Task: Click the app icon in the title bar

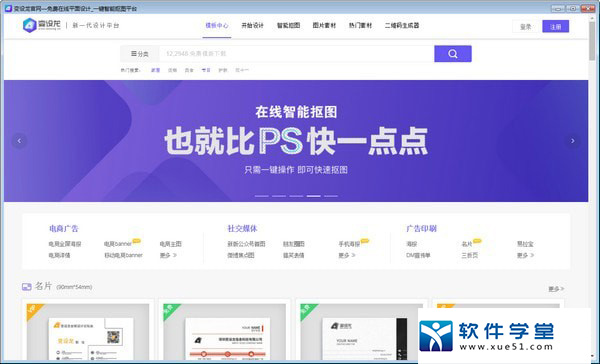Action: [x=8, y=8]
